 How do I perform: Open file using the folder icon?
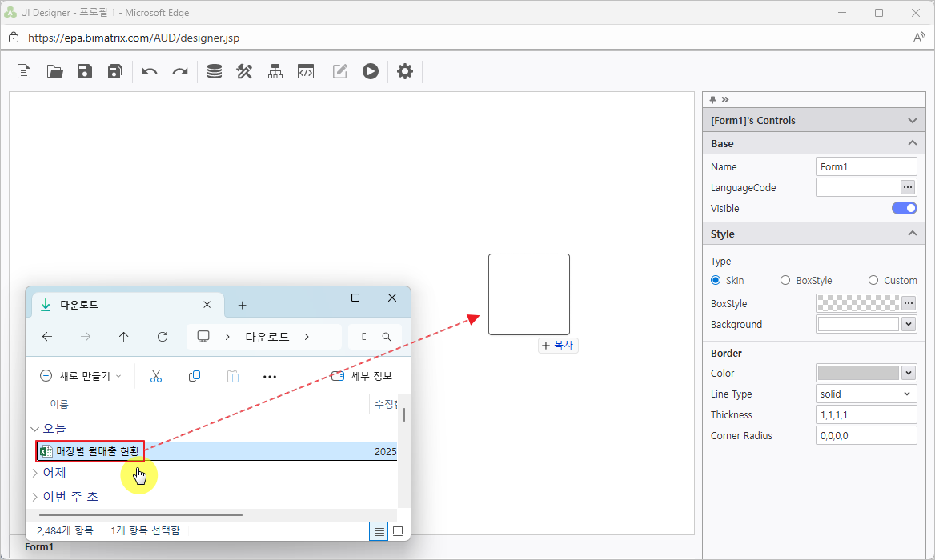click(54, 71)
